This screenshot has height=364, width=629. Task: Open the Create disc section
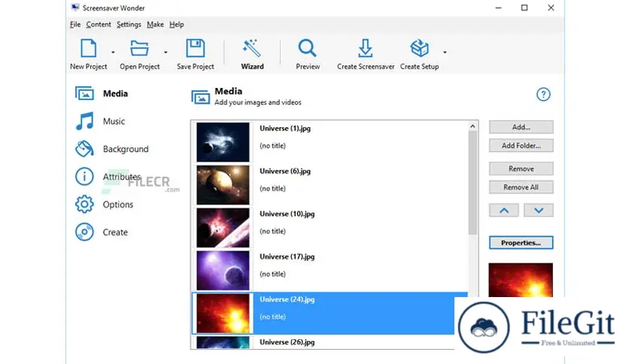click(102, 232)
